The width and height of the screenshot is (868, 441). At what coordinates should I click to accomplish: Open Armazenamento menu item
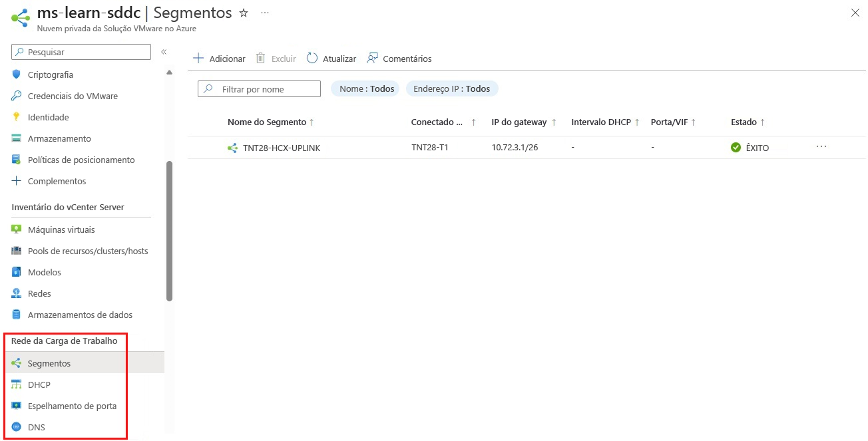point(59,138)
